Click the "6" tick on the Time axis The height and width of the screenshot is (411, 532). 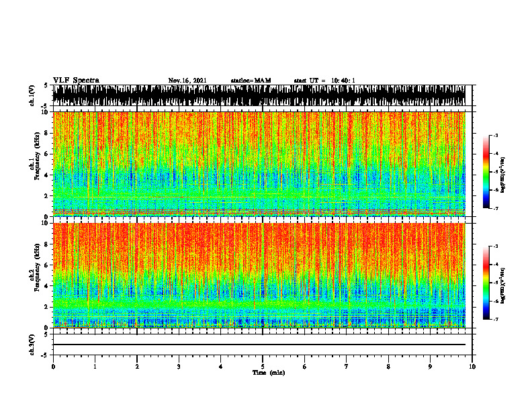click(304, 367)
